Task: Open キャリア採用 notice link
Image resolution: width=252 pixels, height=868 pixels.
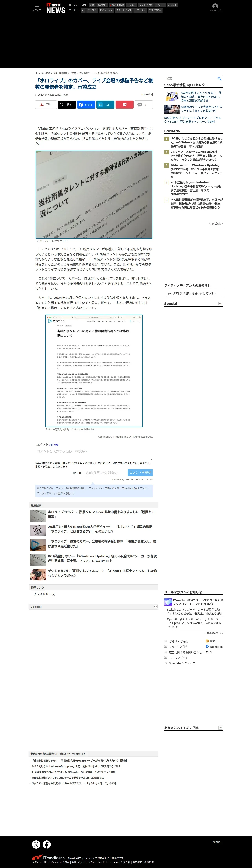Action: [x=192, y=294]
